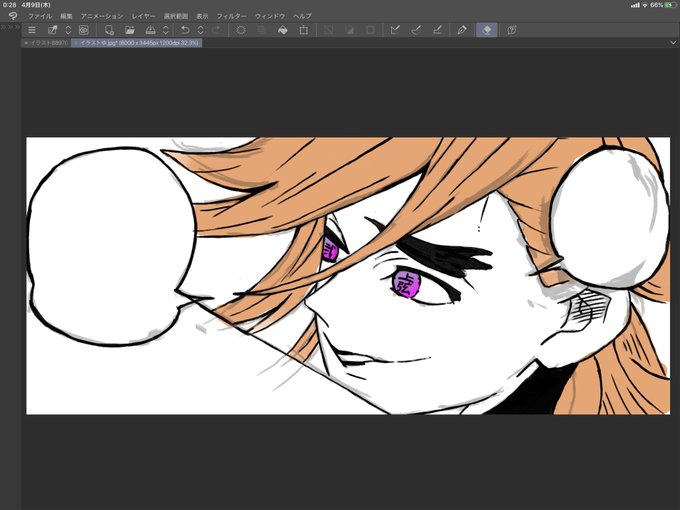The height and width of the screenshot is (510, 680).
Task: Toggle snap to grid icon
Action: 438,30
